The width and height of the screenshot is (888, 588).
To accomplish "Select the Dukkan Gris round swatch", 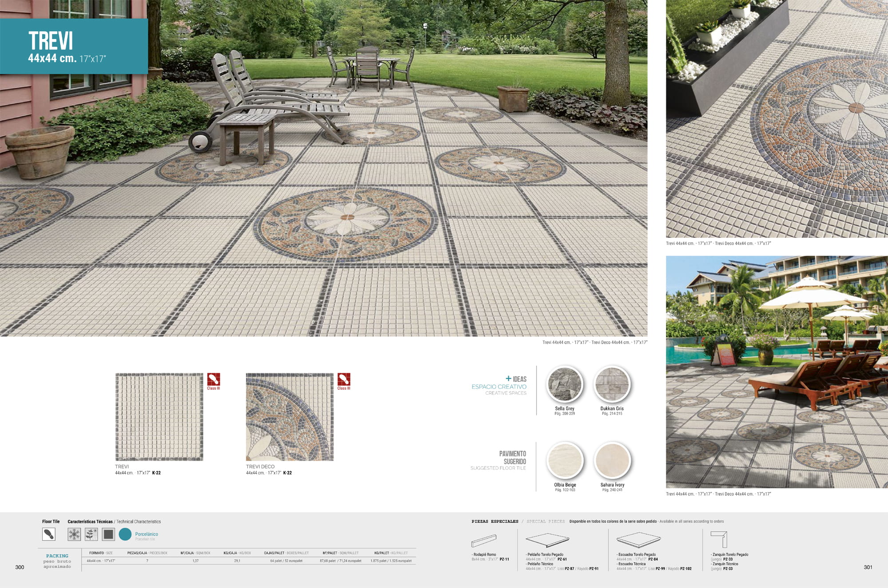I will click(x=612, y=384).
